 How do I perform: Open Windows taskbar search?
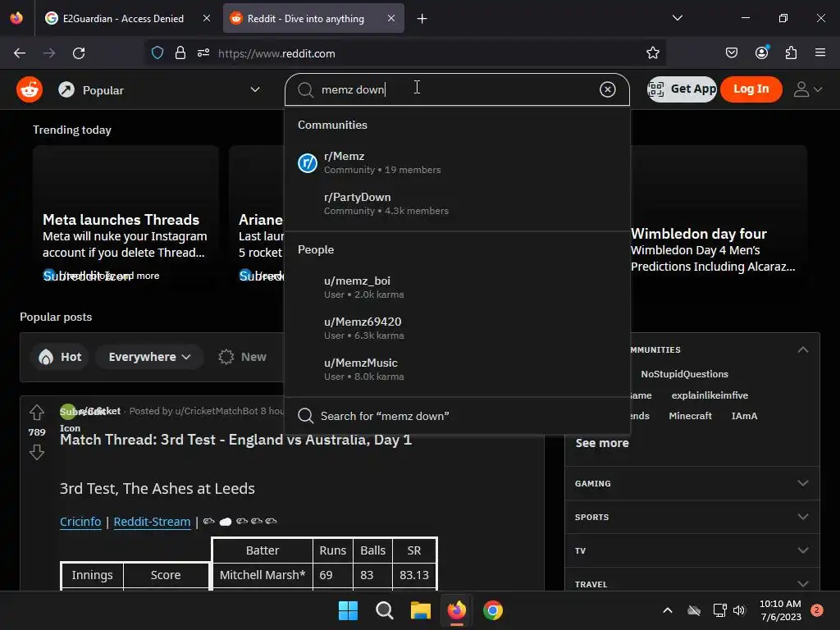click(x=384, y=610)
